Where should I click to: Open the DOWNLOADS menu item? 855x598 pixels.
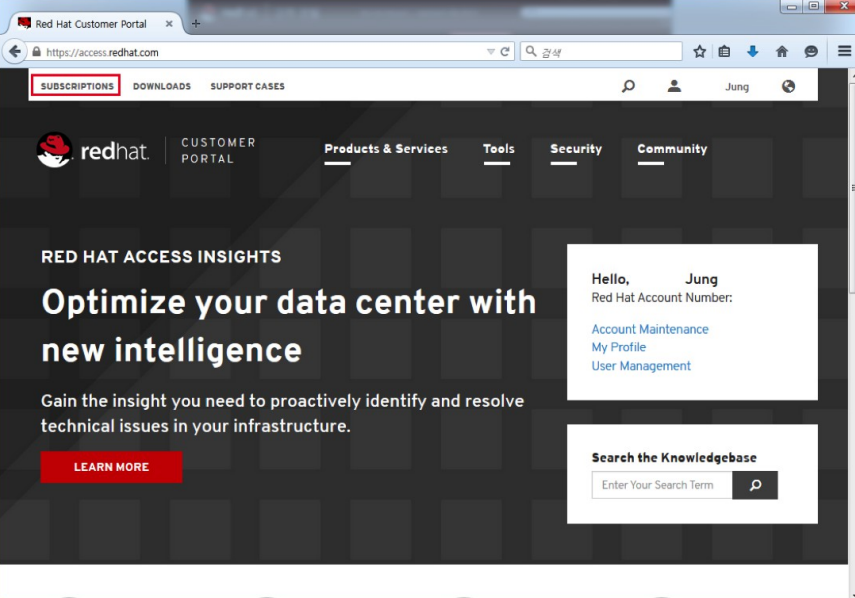point(162,86)
